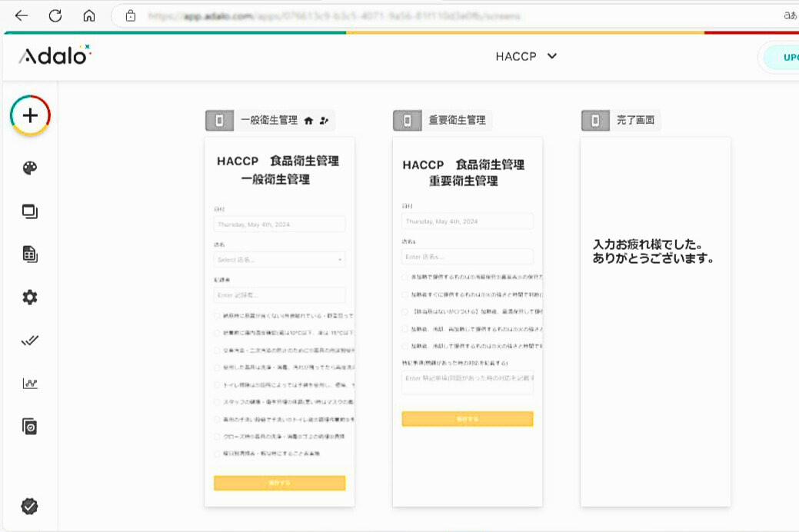Click the lock site-info icon in address bar
Screen dimensions: 799x532
[x=131, y=16]
